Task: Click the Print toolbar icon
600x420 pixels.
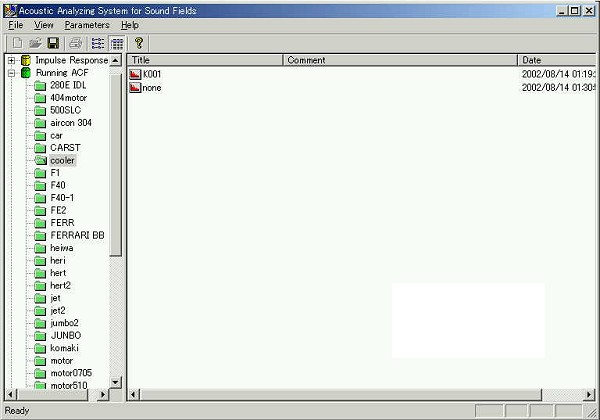Action: click(x=76, y=43)
